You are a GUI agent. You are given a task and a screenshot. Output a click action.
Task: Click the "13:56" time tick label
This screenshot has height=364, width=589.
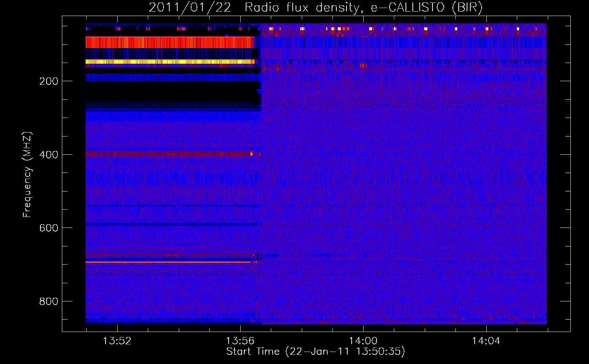click(x=240, y=341)
